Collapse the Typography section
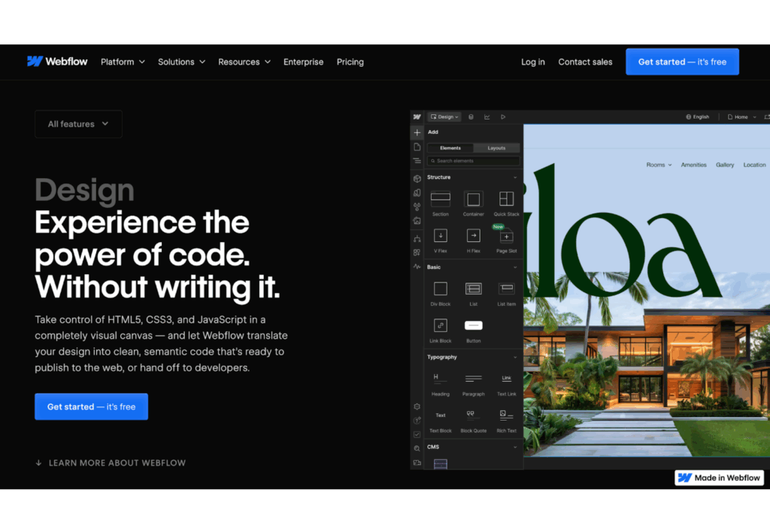This screenshot has height=532, width=770. pos(515,357)
